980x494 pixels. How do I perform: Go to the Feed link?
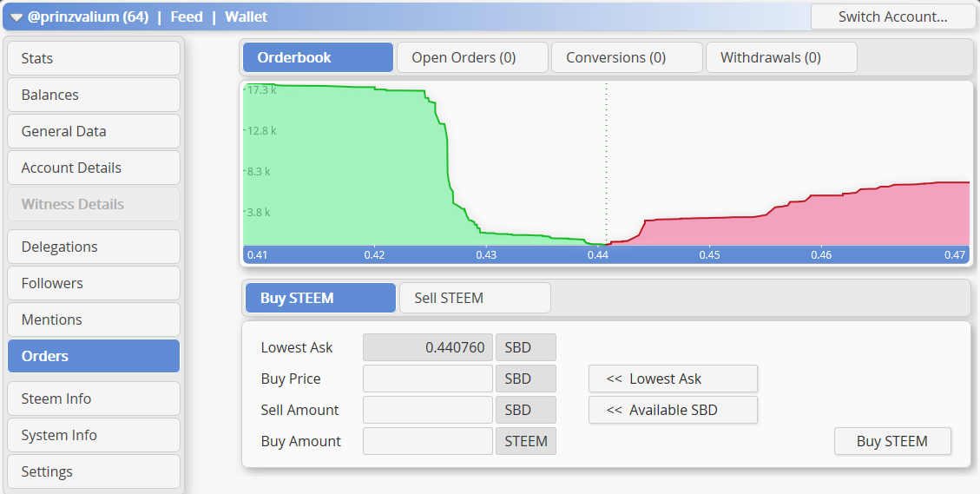click(187, 16)
